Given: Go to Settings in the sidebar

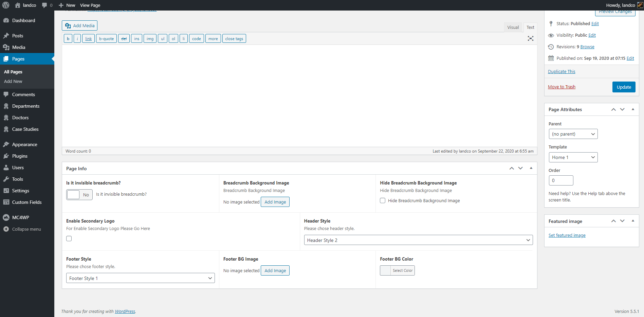Looking at the screenshot, I should (x=20, y=191).
